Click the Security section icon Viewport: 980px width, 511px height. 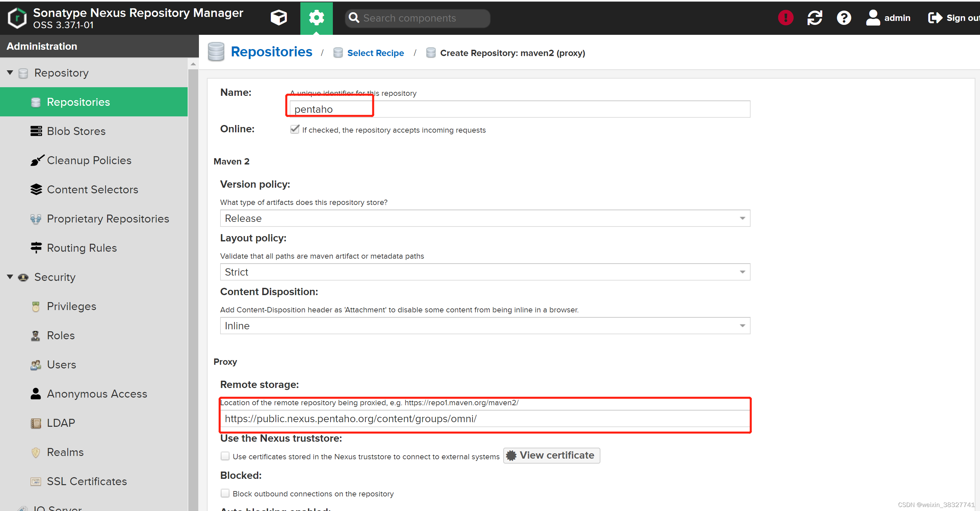coord(23,277)
